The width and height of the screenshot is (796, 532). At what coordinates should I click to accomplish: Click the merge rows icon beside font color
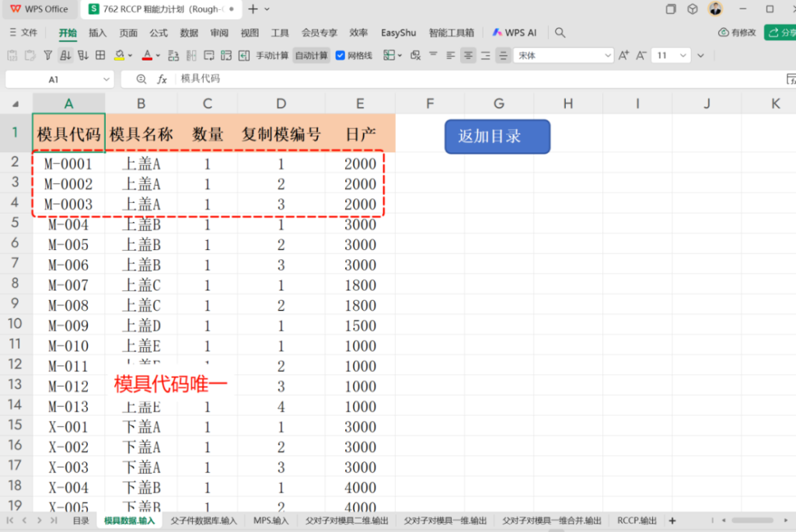click(x=173, y=55)
